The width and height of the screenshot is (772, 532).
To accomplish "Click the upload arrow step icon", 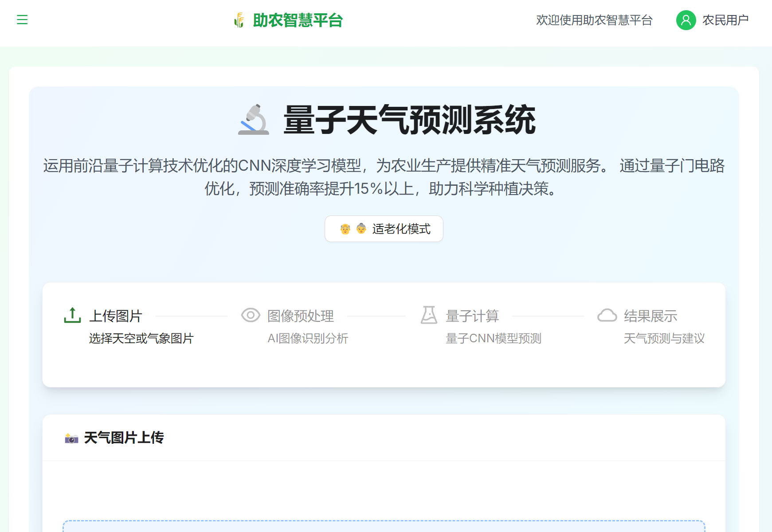I will [72, 315].
